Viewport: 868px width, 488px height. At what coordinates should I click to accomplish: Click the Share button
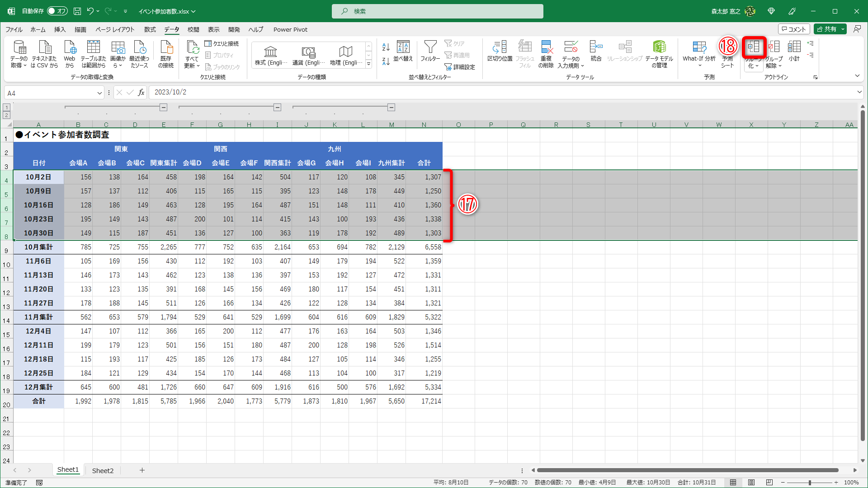tap(826, 29)
